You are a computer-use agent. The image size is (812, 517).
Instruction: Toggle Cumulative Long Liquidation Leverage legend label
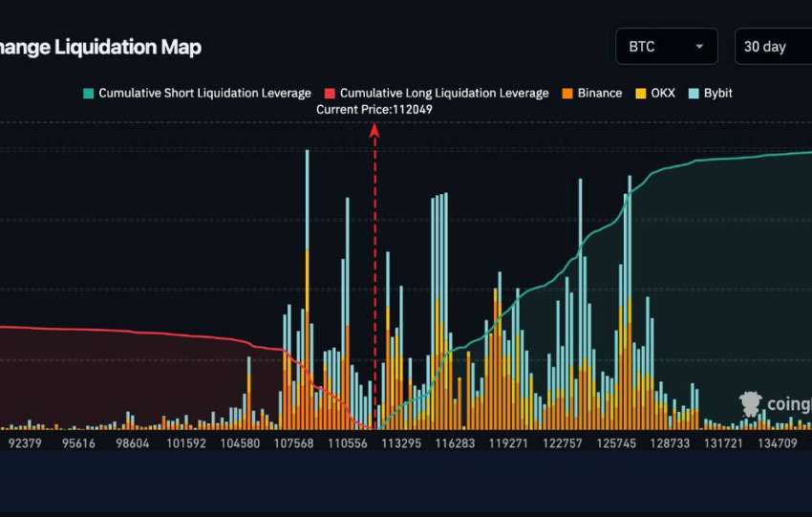(444, 94)
